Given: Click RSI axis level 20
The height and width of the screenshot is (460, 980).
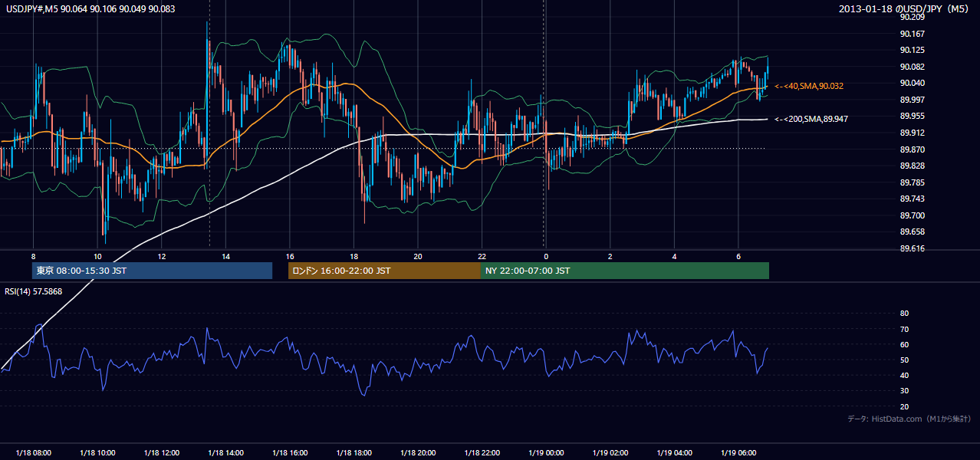Looking at the screenshot, I should (x=904, y=407).
